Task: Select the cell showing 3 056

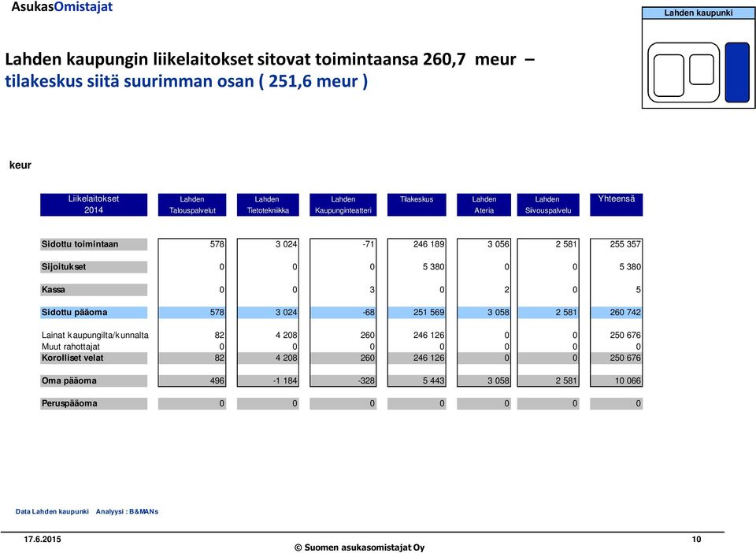Action: point(498,244)
